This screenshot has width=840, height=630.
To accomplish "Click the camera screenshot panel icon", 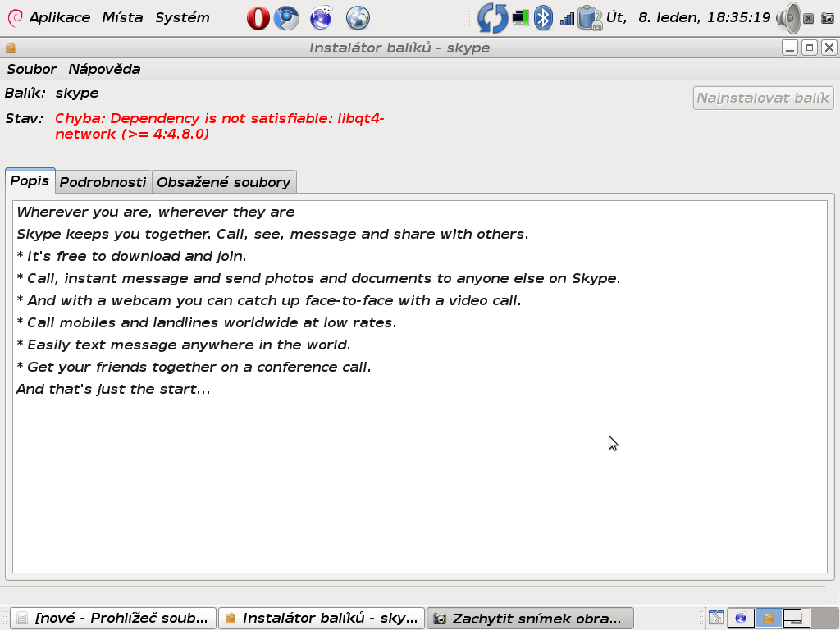I will [x=828, y=18].
